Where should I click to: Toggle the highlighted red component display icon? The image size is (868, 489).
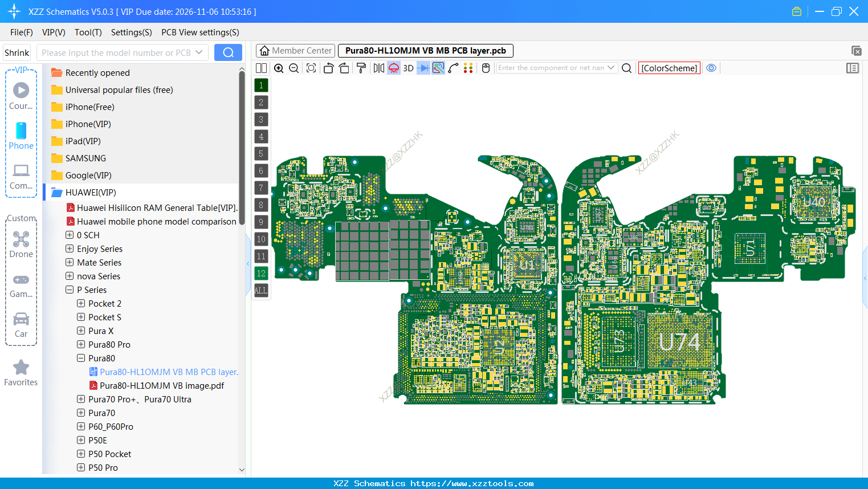tap(393, 68)
